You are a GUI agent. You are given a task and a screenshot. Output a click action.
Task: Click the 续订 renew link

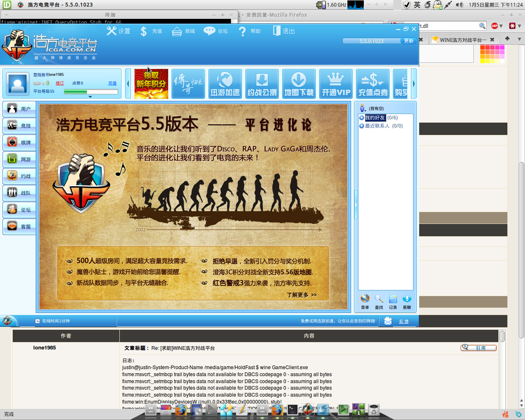tap(60, 83)
